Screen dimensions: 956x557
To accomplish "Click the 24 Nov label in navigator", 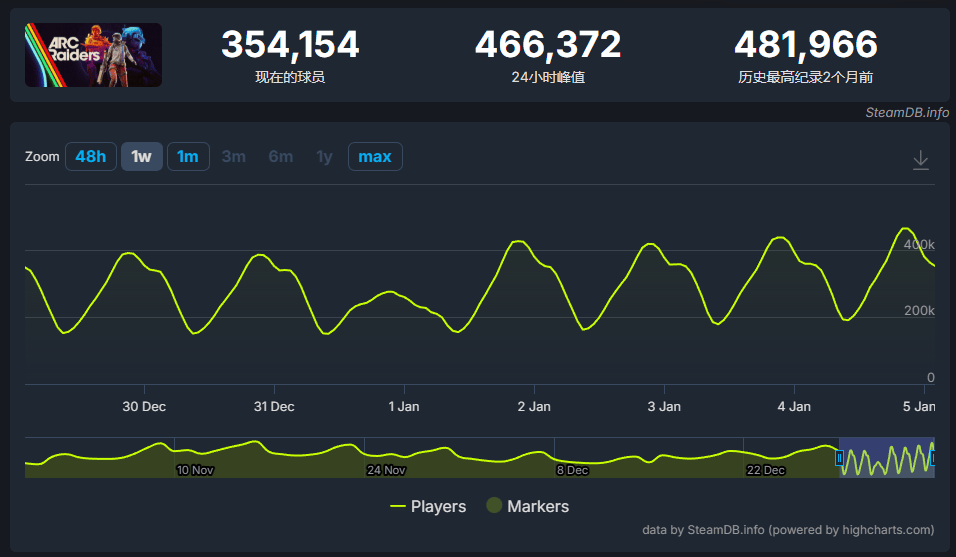I will (386, 470).
